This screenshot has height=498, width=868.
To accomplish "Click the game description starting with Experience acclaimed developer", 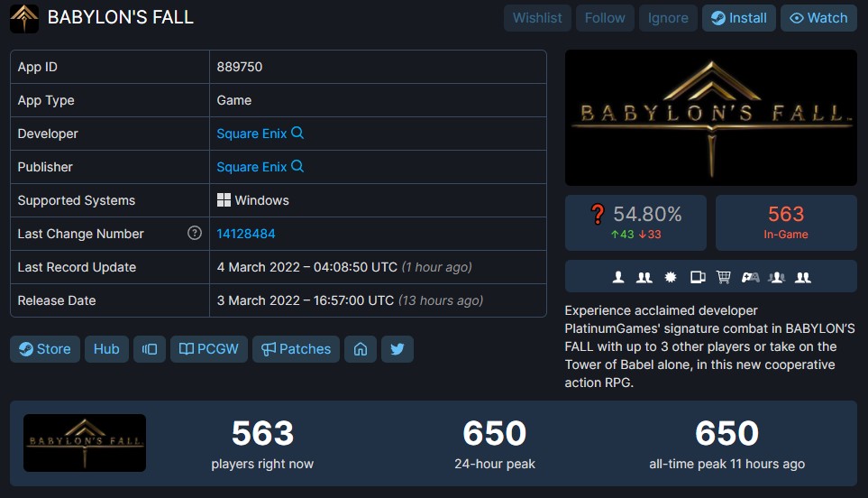I will click(x=709, y=346).
